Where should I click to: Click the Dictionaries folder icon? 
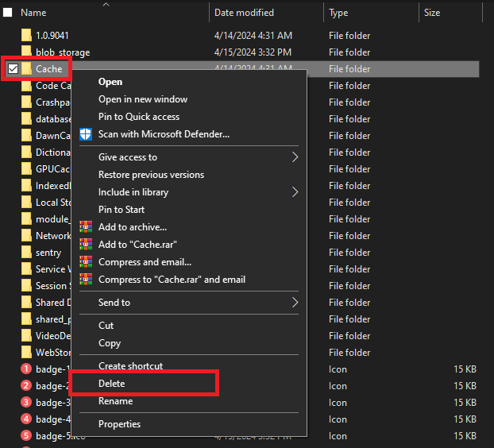[x=26, y=153]
